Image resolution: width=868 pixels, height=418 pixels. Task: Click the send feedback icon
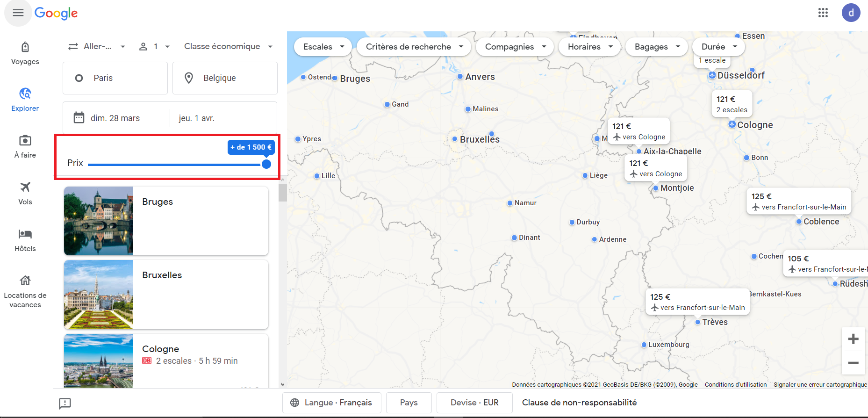(x=65, y=403)
